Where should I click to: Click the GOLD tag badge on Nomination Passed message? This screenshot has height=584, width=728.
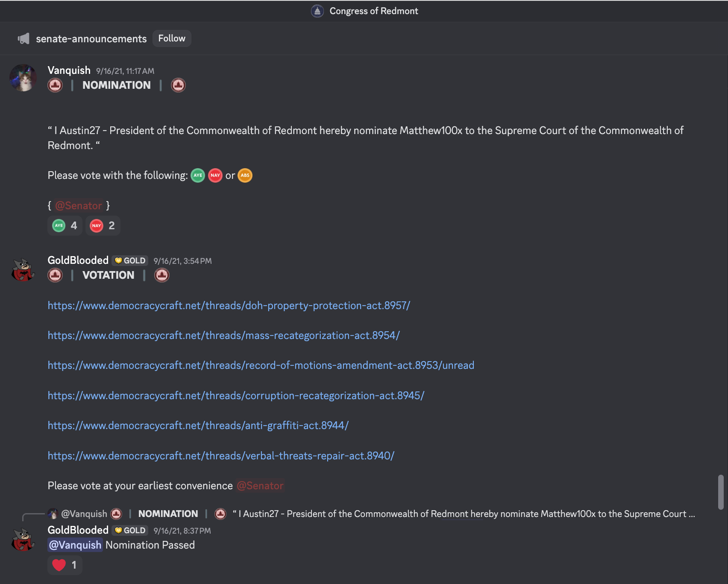click(130, 531)
